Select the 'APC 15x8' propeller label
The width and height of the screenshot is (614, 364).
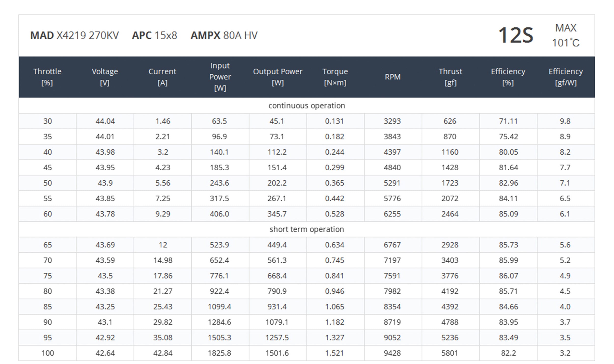tap(154, 35)
